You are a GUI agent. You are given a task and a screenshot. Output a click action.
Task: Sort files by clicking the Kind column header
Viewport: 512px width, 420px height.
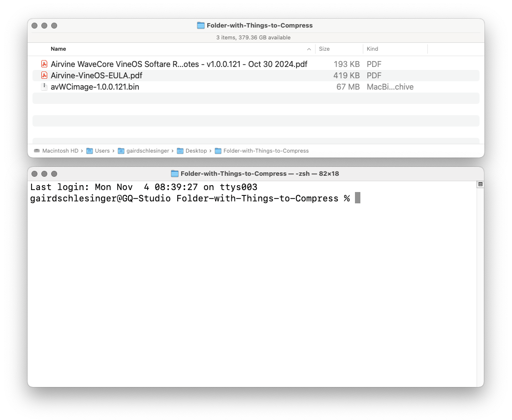pos(372,49)
